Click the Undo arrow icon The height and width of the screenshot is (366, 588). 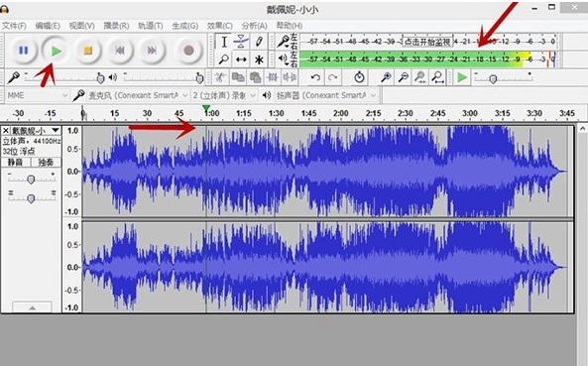[x=315, y=77]
